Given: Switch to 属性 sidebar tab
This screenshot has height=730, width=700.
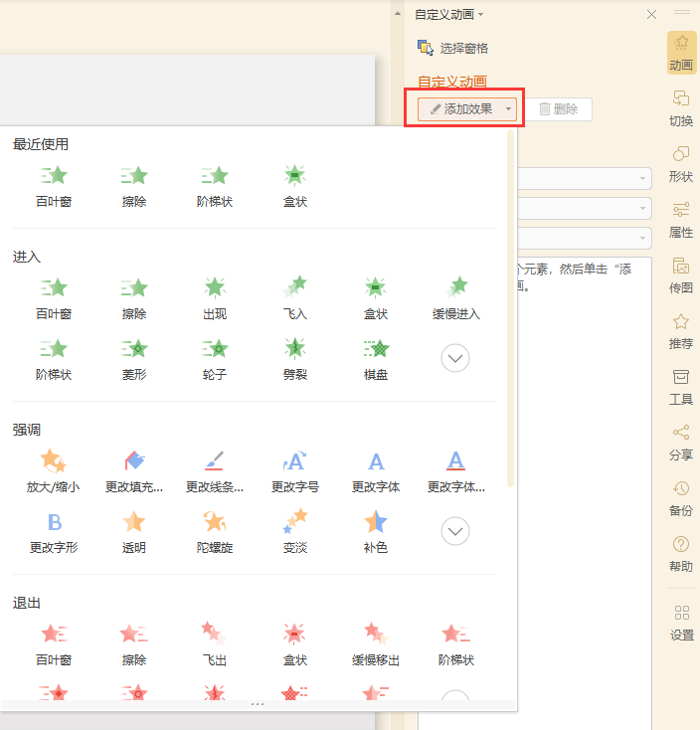Looking at the screenshot, I should tap(681, 220).
